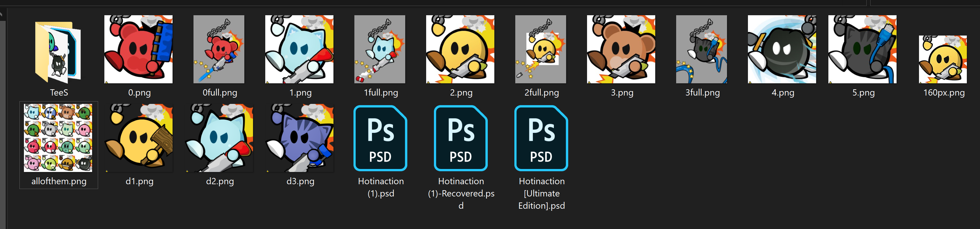Select the 3full.png thumbnail
980x229 pixels.
[x=702, y=49]
